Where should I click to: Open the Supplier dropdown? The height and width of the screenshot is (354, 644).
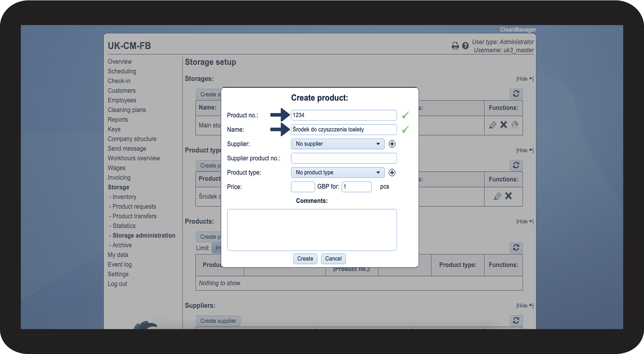(337, 144)
